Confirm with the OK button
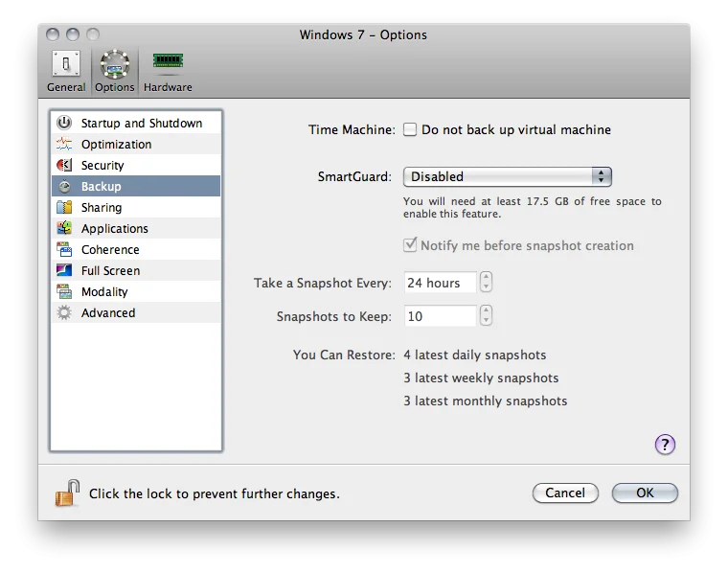This screenshot has width=728, height=573. 645,493
